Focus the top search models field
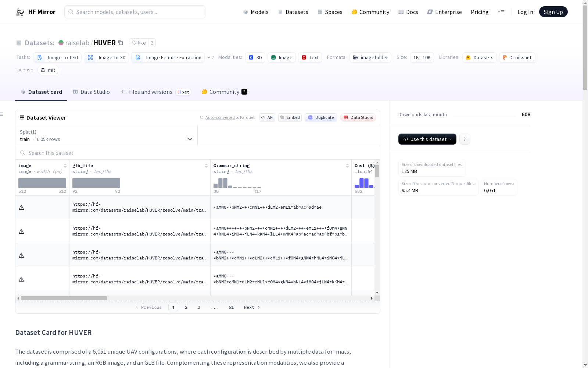This screenshot has height=368, width=588. pyautogui.click(x=135, y=12)
